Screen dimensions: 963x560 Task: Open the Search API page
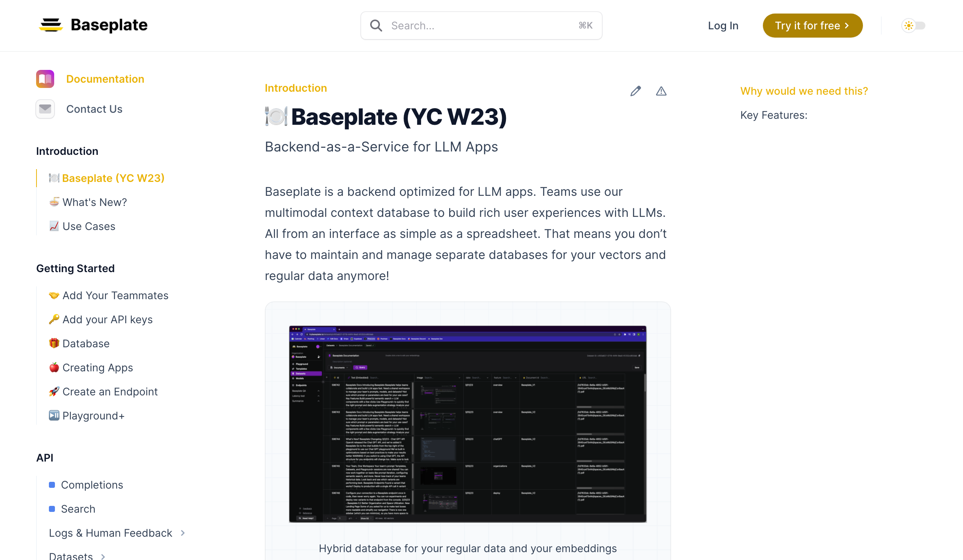point(78,509)
